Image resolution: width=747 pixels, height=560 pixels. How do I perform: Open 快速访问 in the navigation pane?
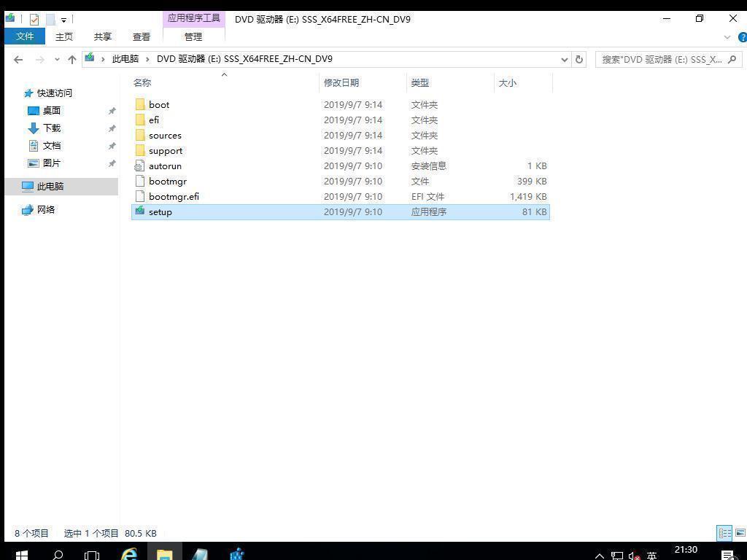click(54, 93)
